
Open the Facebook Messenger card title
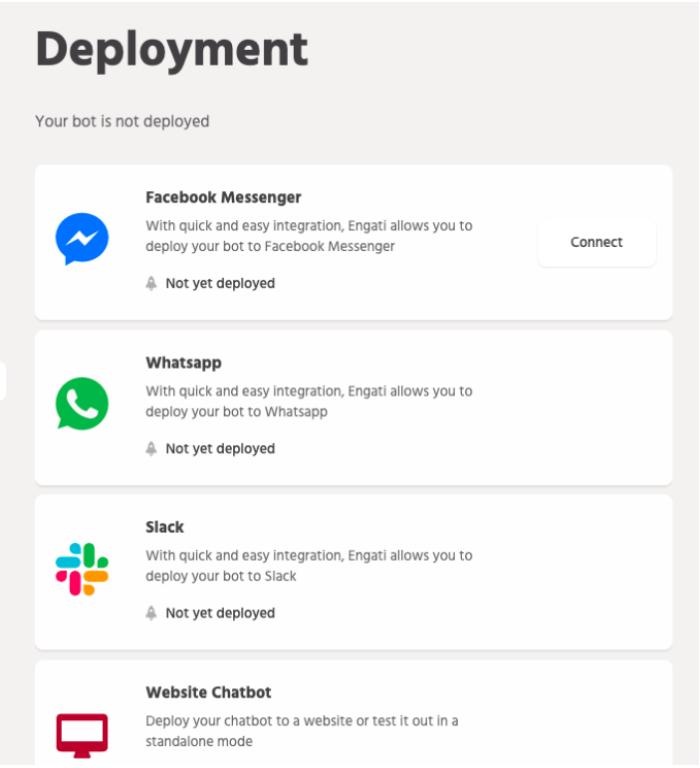click(223, 197)
